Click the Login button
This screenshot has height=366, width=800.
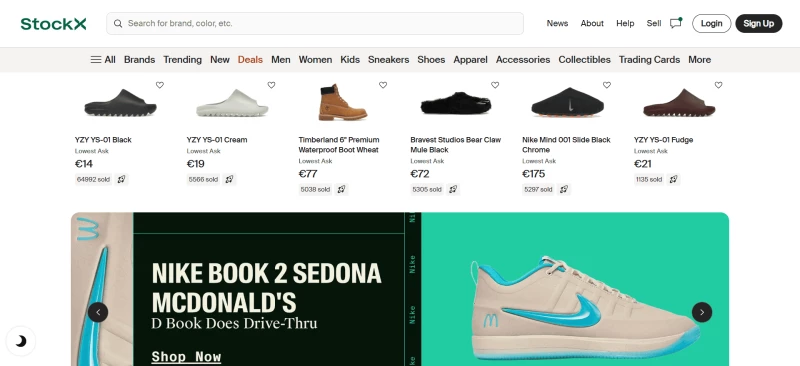coord(711,23)
